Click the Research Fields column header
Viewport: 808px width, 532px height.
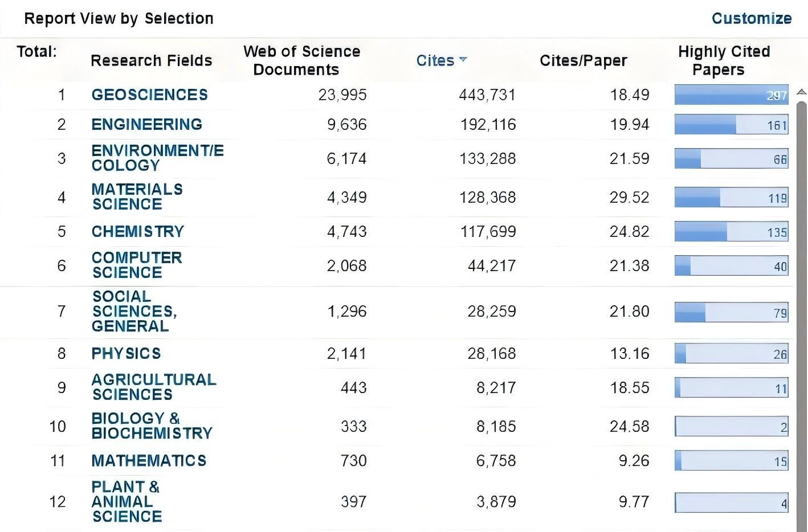151,60
